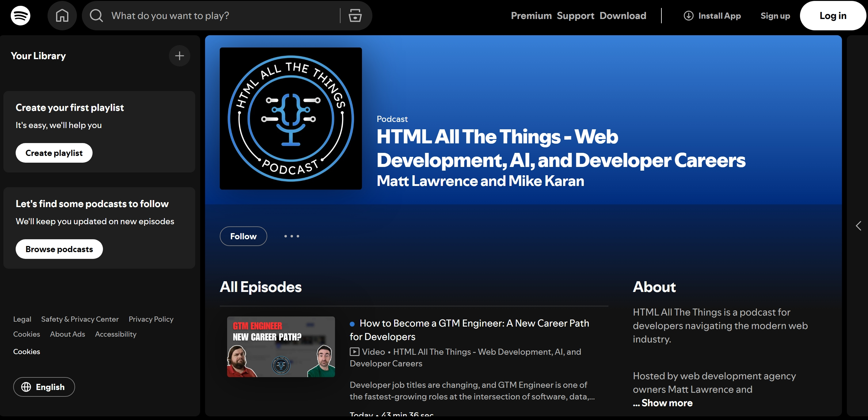This screenshot has height=420, width=868.
Task: Click the Spotify logo
Action: pyautogui.click(x=21, y=16)
